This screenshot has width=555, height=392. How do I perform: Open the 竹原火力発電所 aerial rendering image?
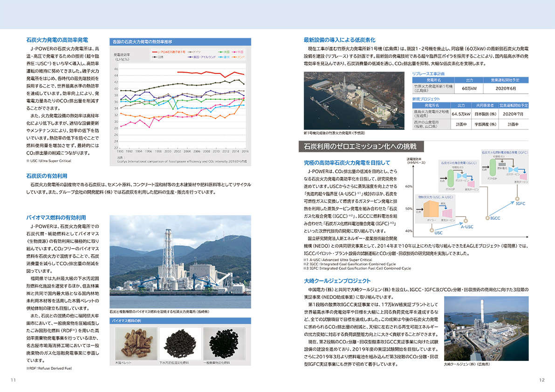coord(354,101)
